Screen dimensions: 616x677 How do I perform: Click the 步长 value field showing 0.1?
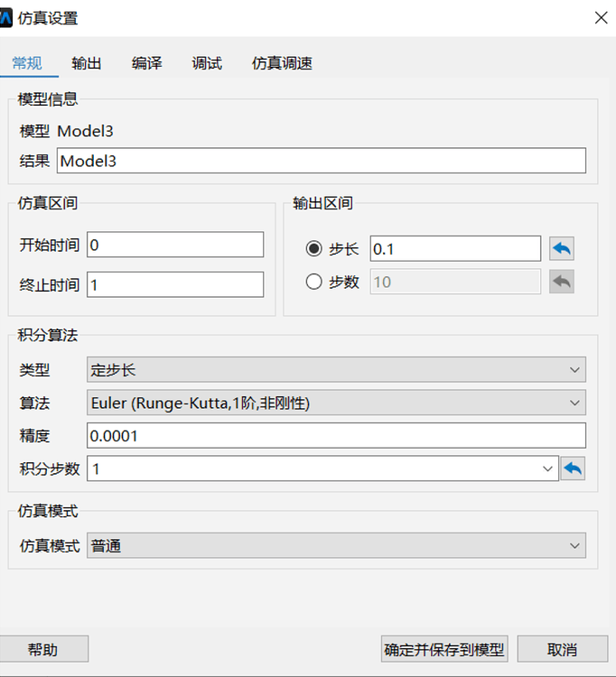455,249
